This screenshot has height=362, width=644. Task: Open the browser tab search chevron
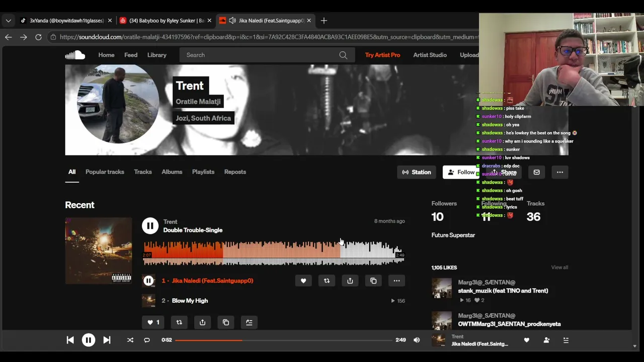click(9, 21)
